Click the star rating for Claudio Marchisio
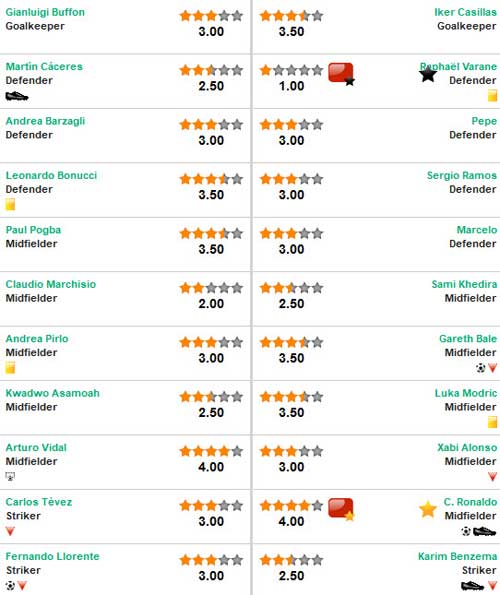The height and width of the screenshot is (595, 500). (211, 288)
